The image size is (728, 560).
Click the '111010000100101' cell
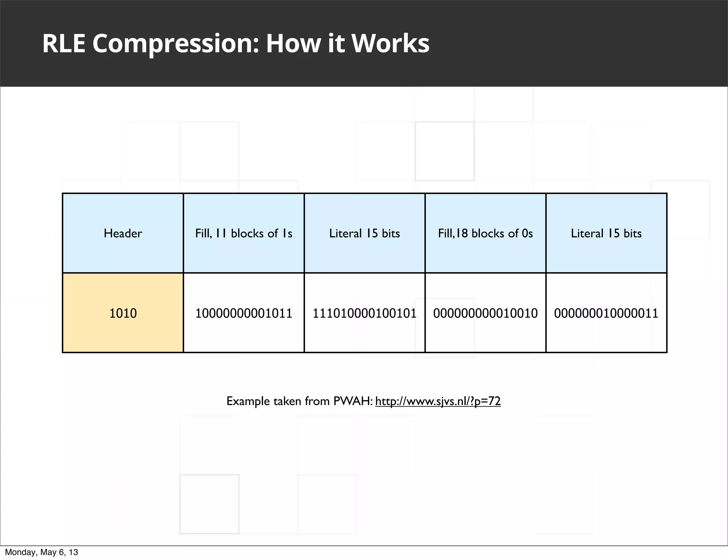coord(365,313)
